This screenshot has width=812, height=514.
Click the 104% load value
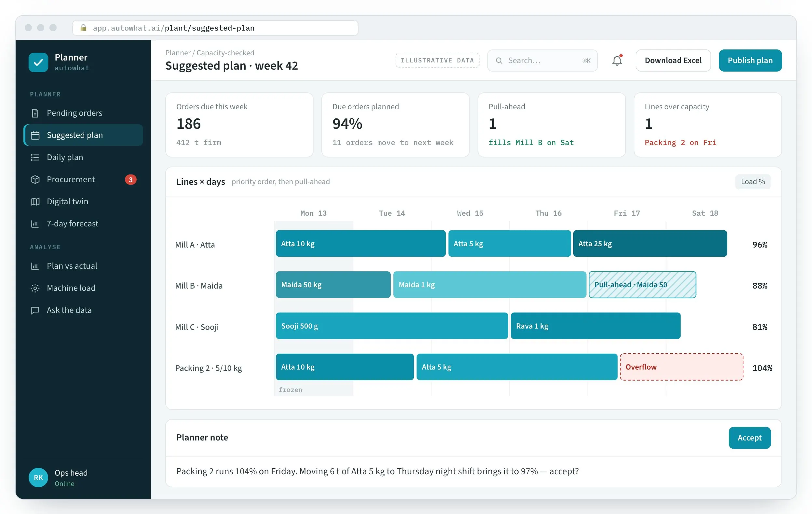(x=762, y=368)
